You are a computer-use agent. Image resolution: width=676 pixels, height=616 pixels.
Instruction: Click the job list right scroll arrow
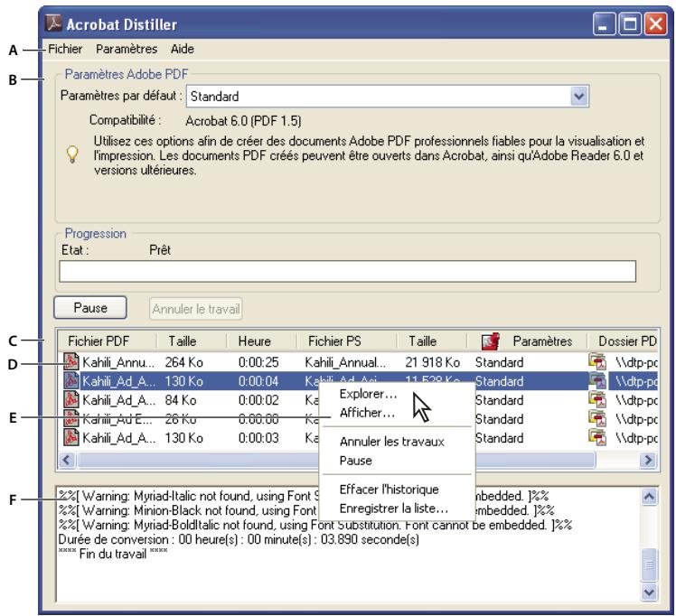click(x=648, y=460)
